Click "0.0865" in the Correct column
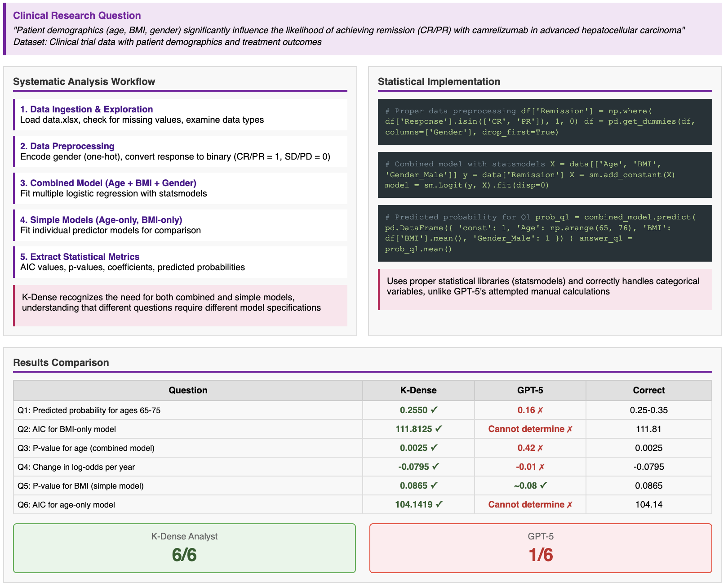This screenshot has height=588, width=728. point(649,486)
